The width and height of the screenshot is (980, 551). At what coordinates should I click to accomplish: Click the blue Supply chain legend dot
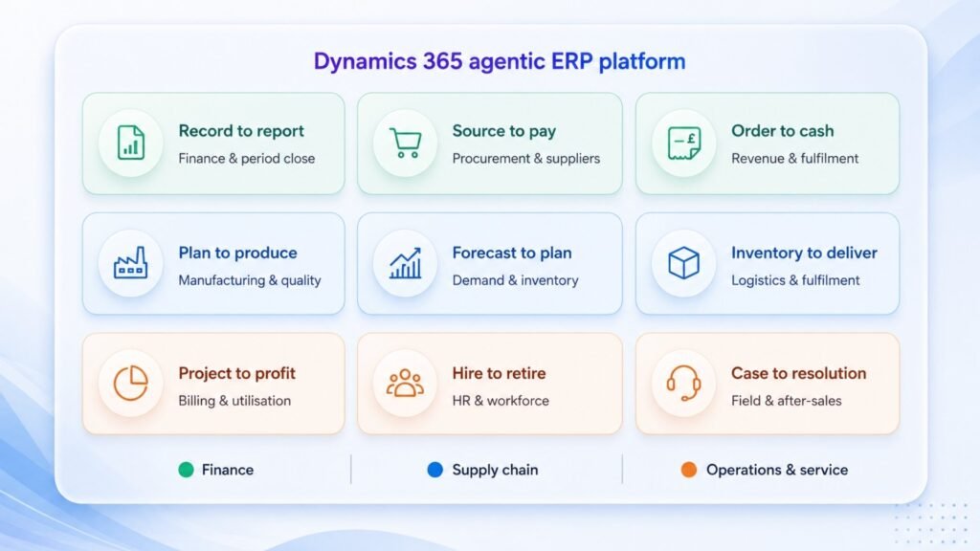(435, 470)
